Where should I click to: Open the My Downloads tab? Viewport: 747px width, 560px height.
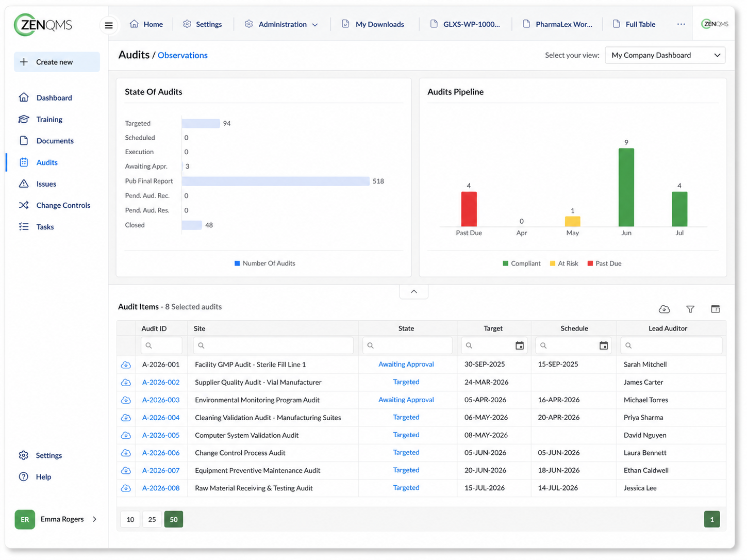(x=373, y=24)
